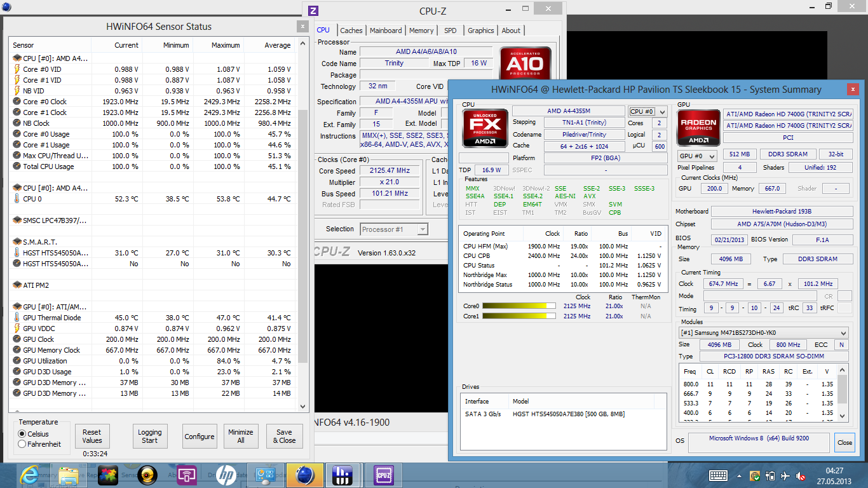Click the Core0 clock usage bar
The image size is (868, 488).
519,306
